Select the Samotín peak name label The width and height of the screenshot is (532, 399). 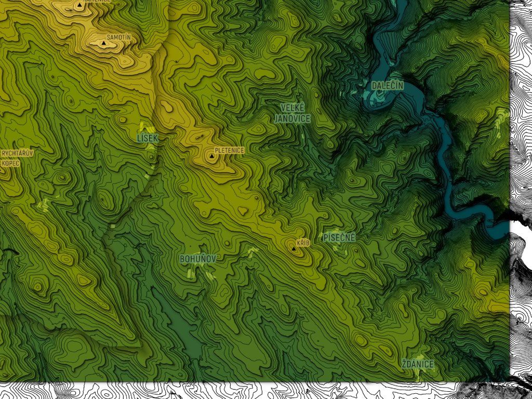[x=118, y=38]
